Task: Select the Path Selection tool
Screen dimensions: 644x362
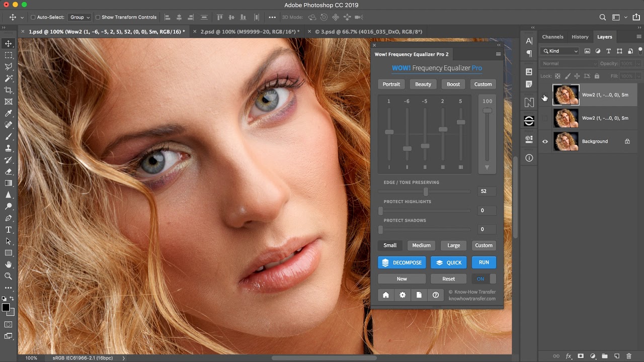Action: tap(9, 241)
